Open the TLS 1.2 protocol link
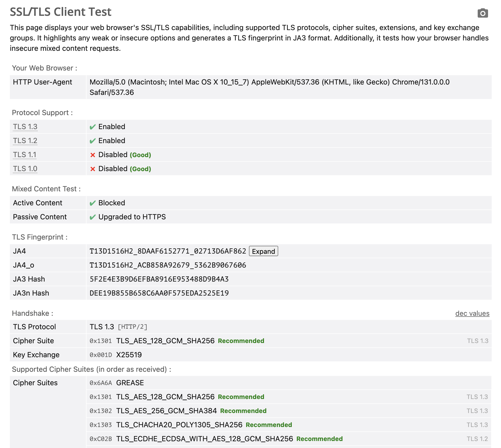 coord(25,141)
